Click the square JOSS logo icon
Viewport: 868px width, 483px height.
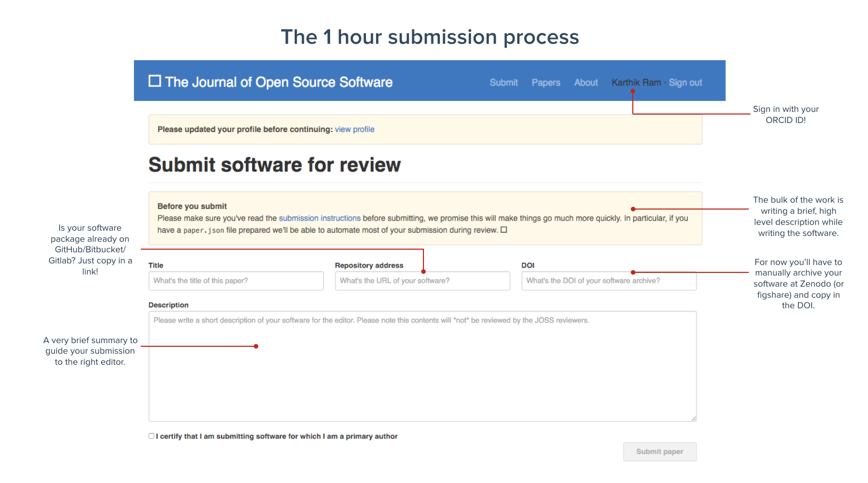[155, 81]
